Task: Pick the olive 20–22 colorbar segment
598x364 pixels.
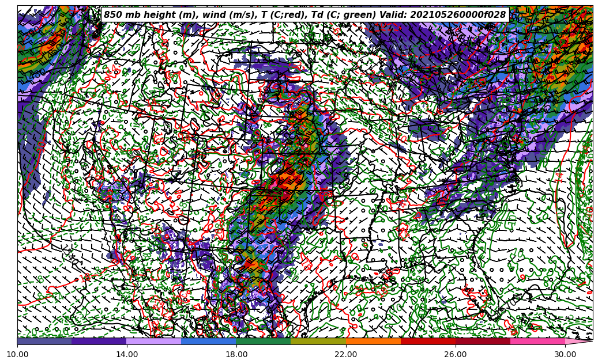Action: [318, 341]
